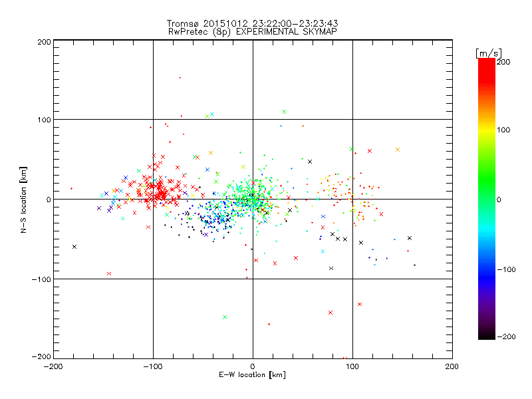Click the plot title "Tromsø 20151012 23:22:00-23:23:43"
Viewport: 532px width, 399px height.
click(252, 23)
